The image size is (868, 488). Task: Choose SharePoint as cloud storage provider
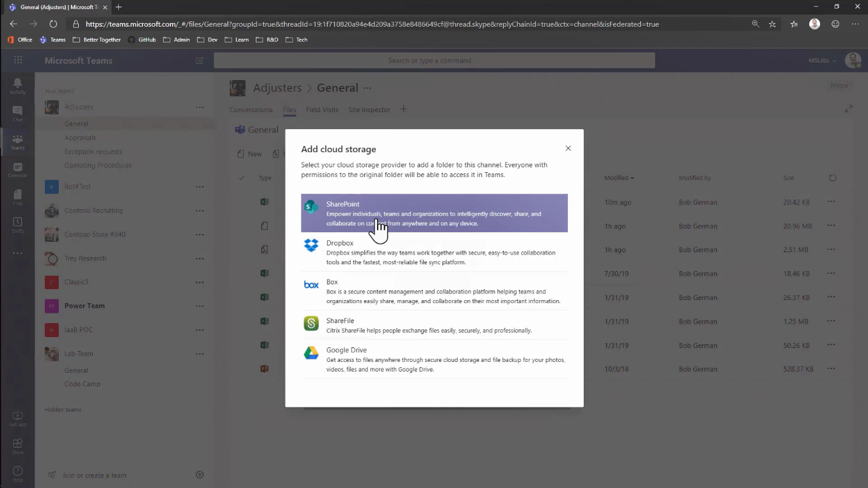434,213
